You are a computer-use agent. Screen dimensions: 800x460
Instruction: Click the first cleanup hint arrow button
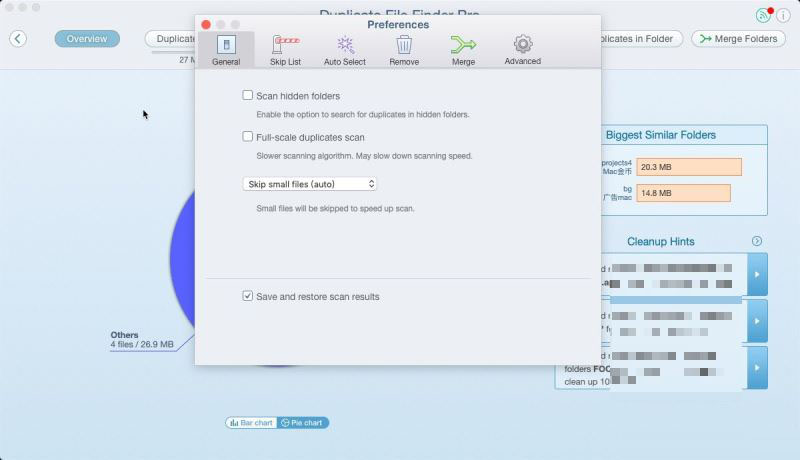[757, 274]
